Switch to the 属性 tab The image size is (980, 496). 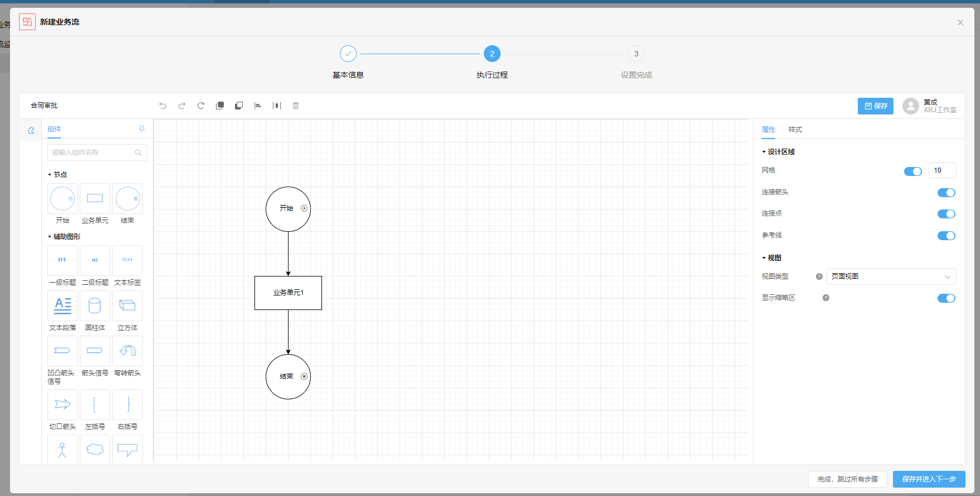point(768,130)
